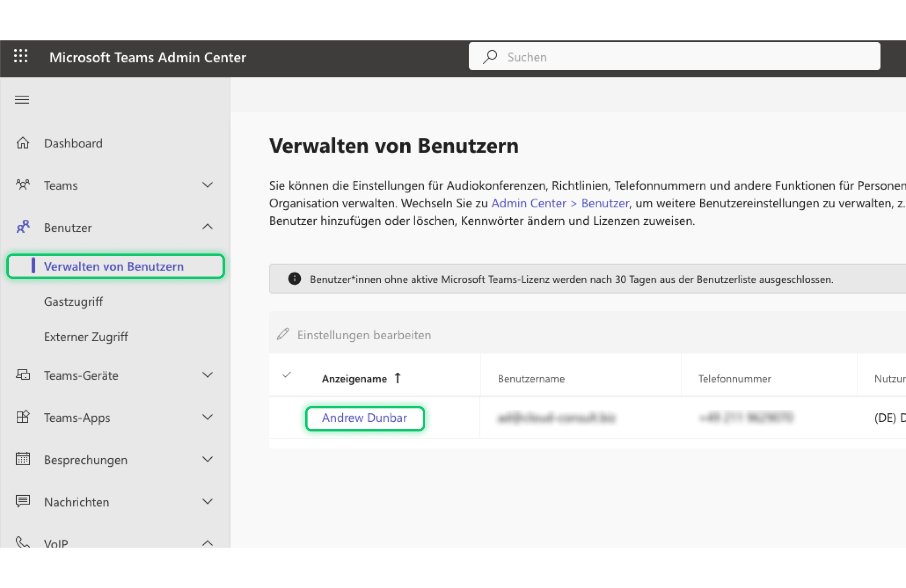Open the Teams-Geräte sidebar section
Image resolution: width=906 pixels, height=588 pixels.
point(81,375)
